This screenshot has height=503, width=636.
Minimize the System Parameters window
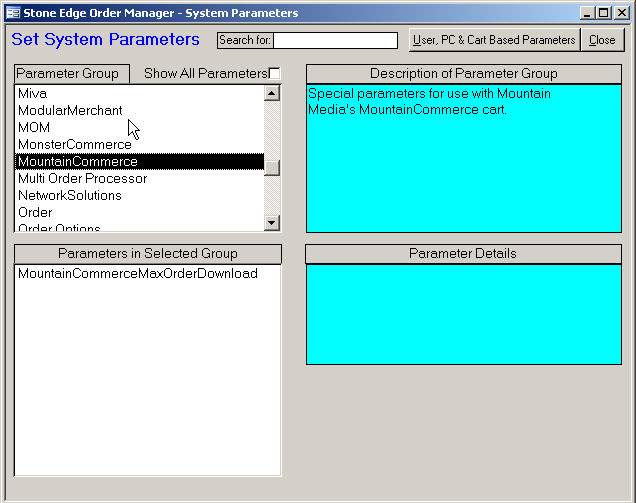tap(587, 13)
